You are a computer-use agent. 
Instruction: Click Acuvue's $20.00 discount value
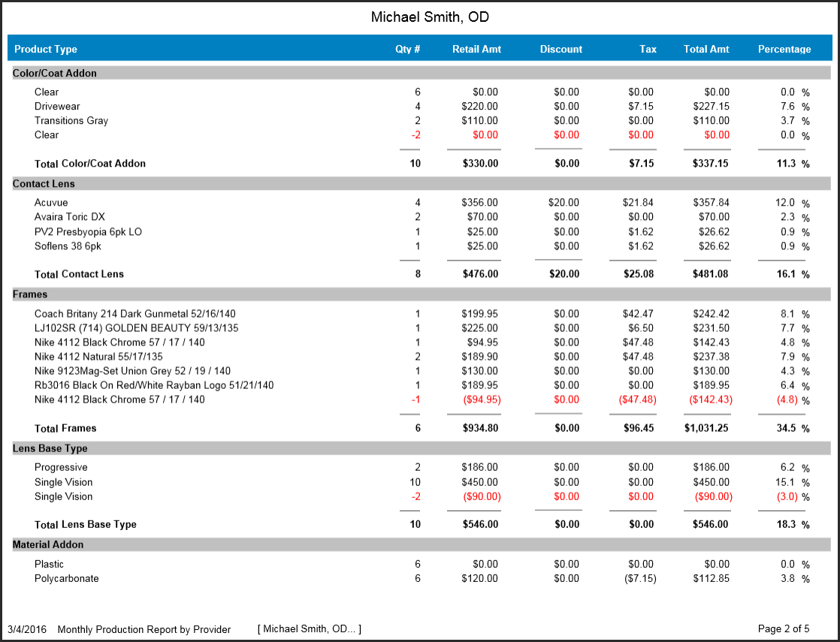pos(564,203)
